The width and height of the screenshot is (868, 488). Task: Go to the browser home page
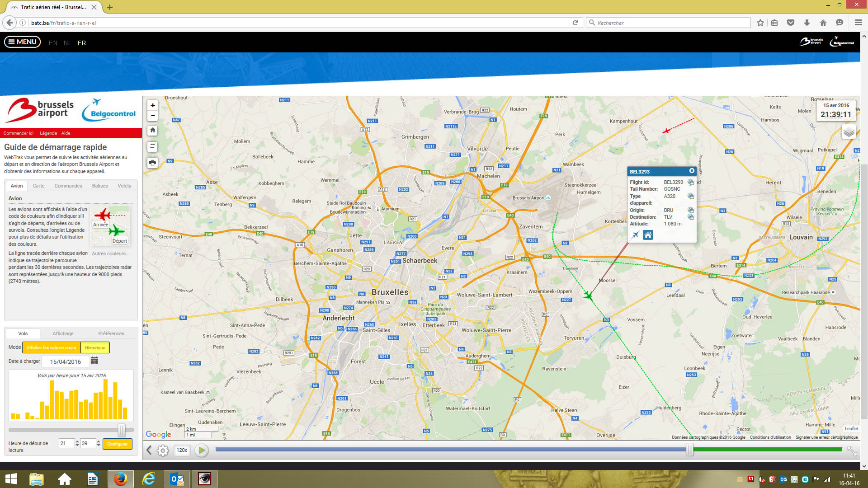(823, 23)
